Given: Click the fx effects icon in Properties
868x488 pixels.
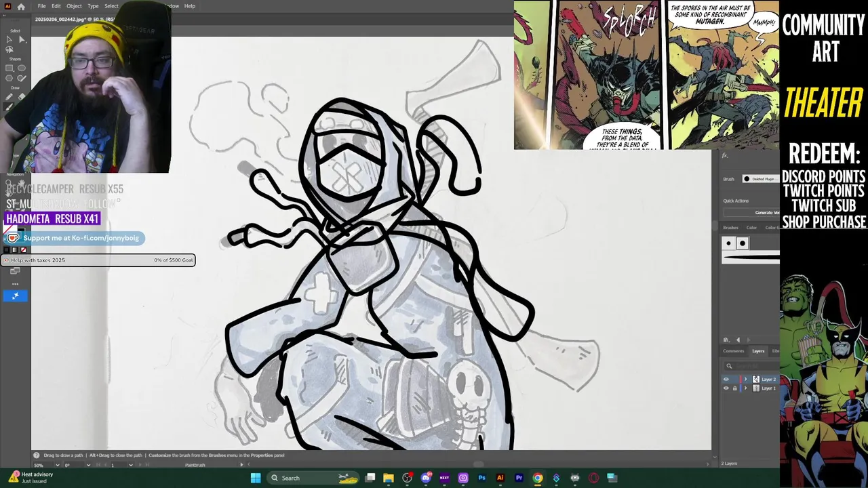Looking at the screenshot, I should pyautogui.click(x=725, y=156).
